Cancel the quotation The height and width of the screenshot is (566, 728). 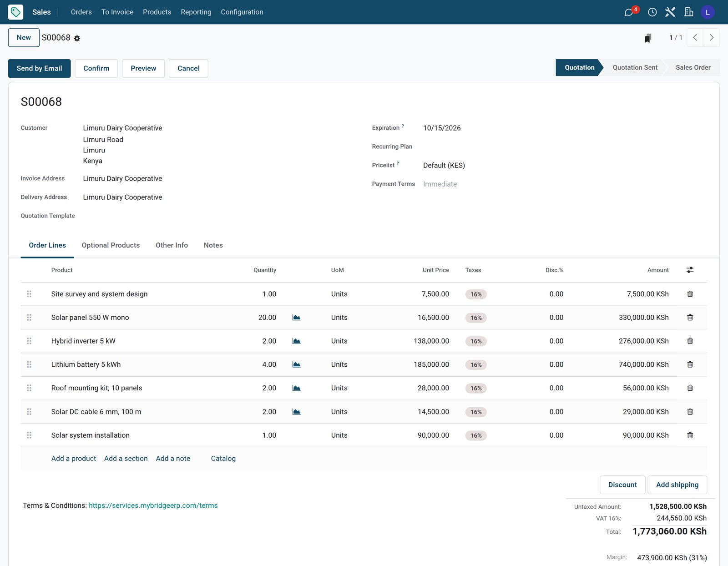click(188, 68)
